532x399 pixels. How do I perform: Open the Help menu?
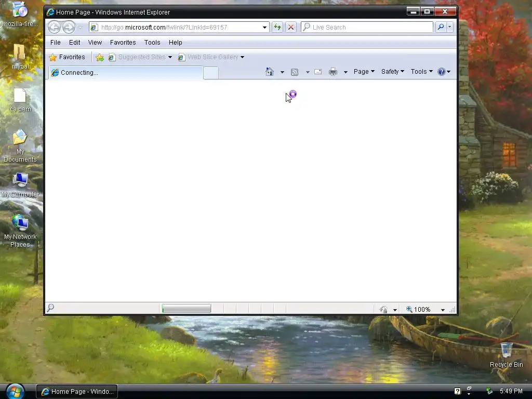[x=176, y=43]
